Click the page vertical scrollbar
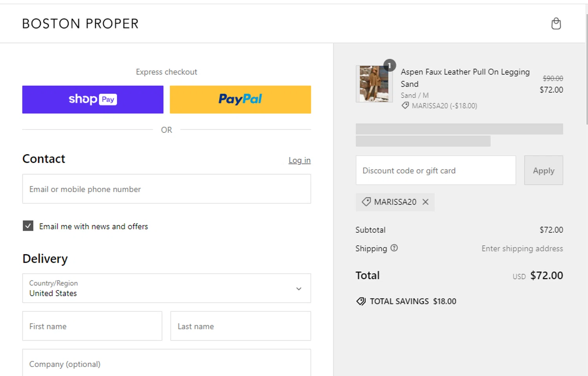588x376 pixels. click(x=586, y=69)
